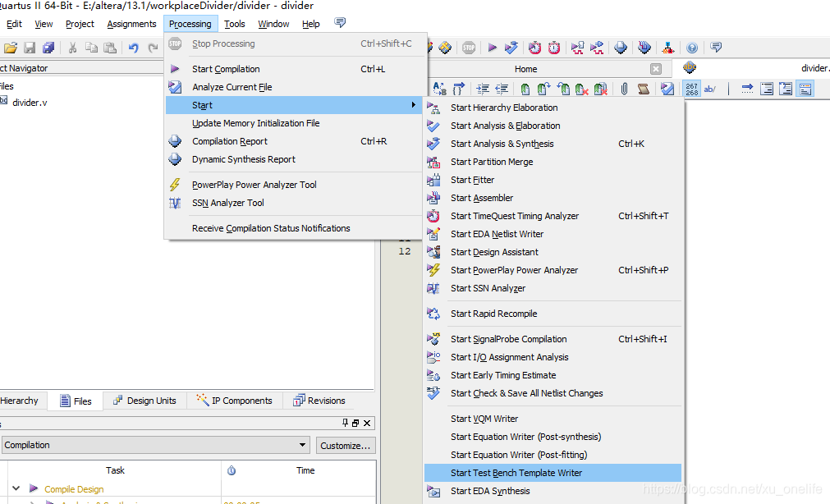830x504 pixels.
Task: Click the insert template scroll editor icon
Action: coord(643,89)
